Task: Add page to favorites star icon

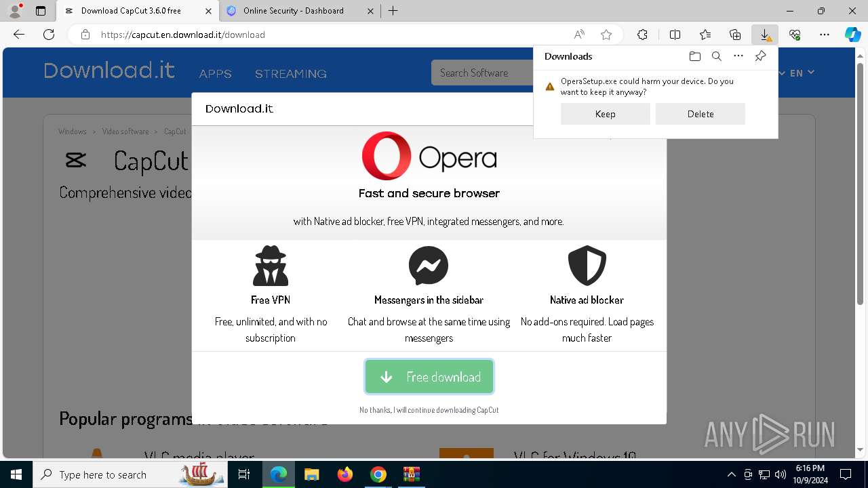Action: pos(606,35)
